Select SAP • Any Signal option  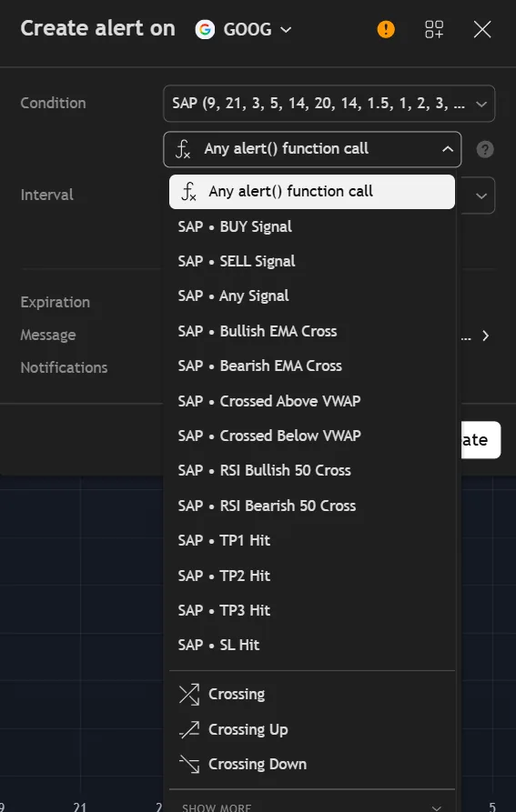(312, 296)
